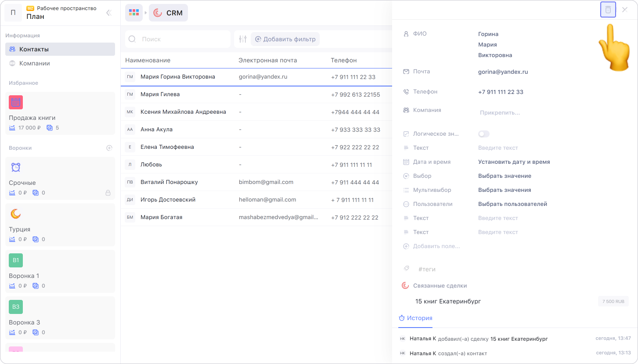Click the Добавить фильтр button

point(285,39)
